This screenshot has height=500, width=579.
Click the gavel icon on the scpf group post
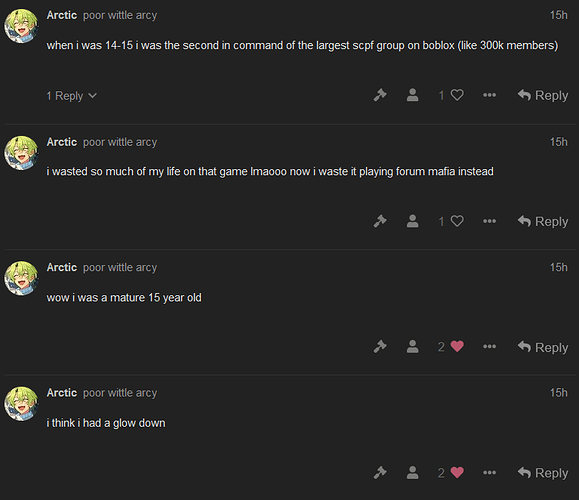(380, 95)
